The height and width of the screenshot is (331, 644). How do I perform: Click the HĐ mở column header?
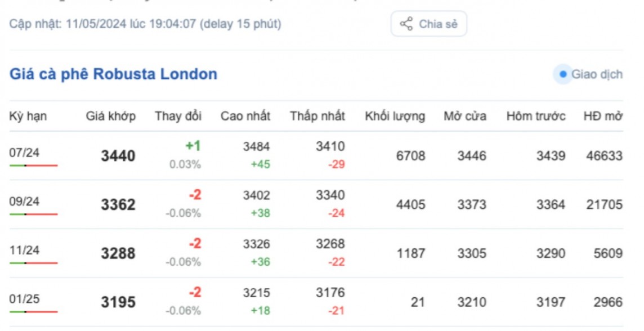602,117
